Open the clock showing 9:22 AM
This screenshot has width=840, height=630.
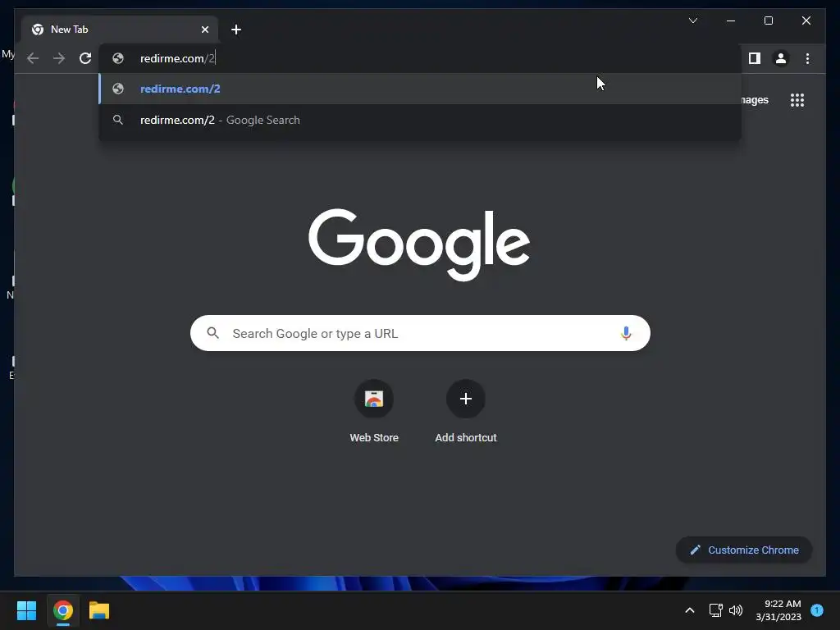778,610
